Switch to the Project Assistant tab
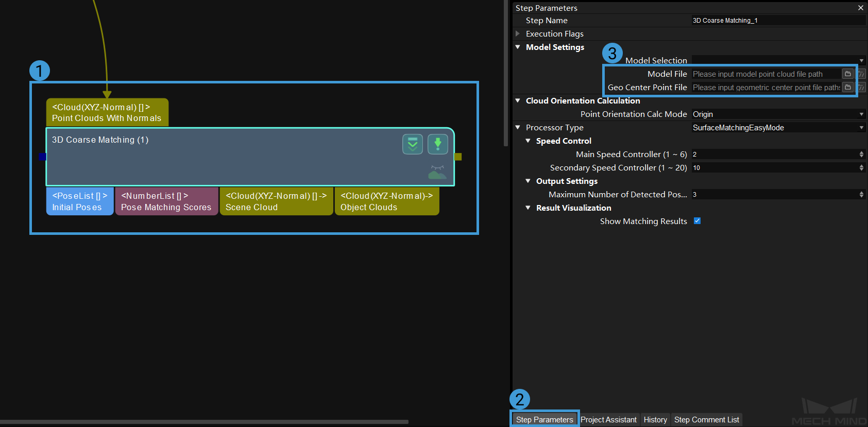The height and width of the screenshot is (427, 868). point(608,420)
